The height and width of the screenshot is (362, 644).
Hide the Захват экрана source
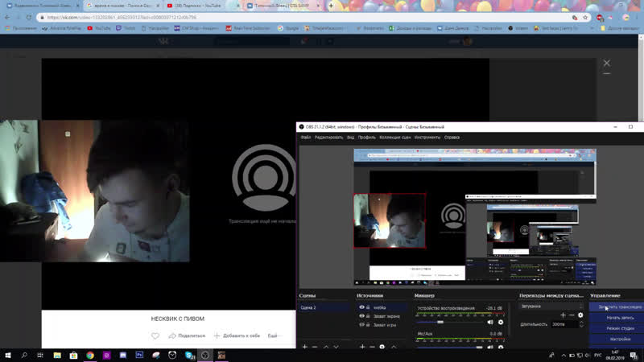point(361,316)
